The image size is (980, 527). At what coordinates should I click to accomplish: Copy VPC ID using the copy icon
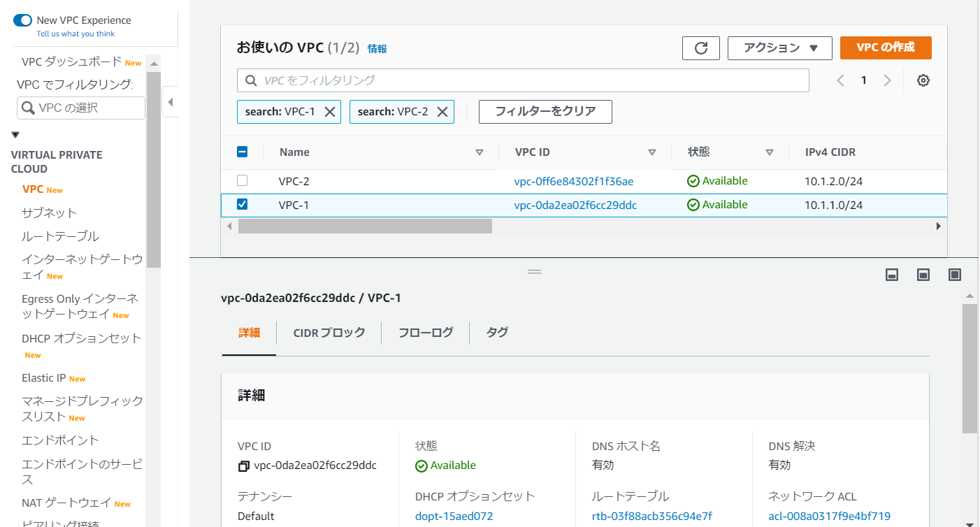pos(243,466)
